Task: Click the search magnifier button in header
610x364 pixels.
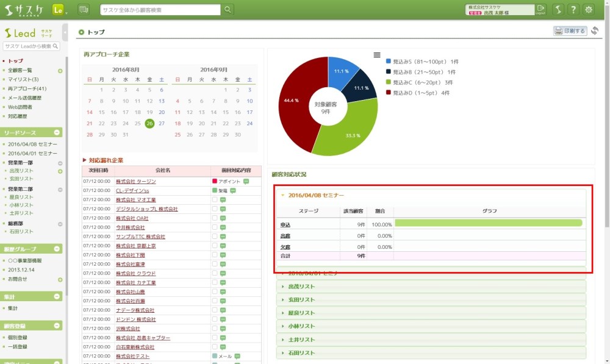Action: pos(228,10)
